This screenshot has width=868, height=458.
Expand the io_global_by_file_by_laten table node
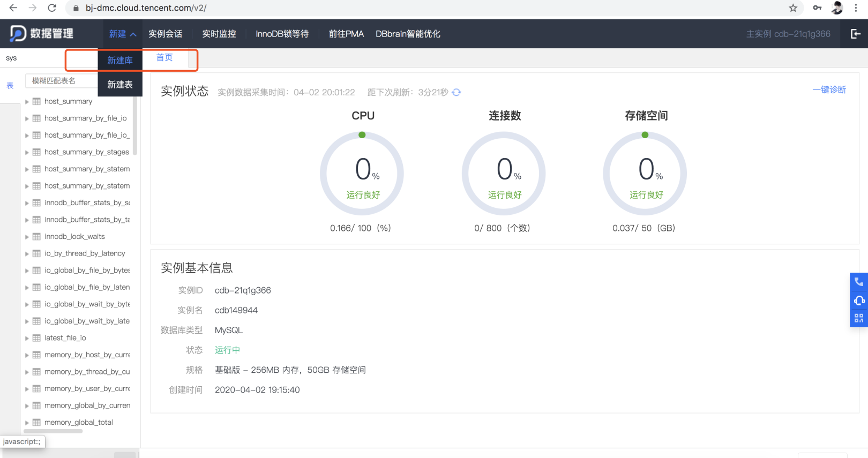tap(27, 288)
